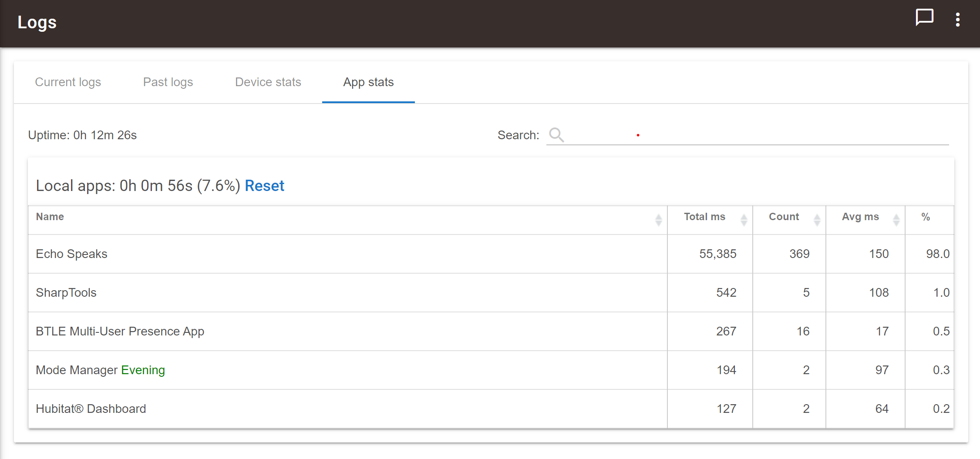The width and height of the screenshot is (980, 459).
Task: Open the three-dot overflow menu
Action: click(x=957, y=20)
